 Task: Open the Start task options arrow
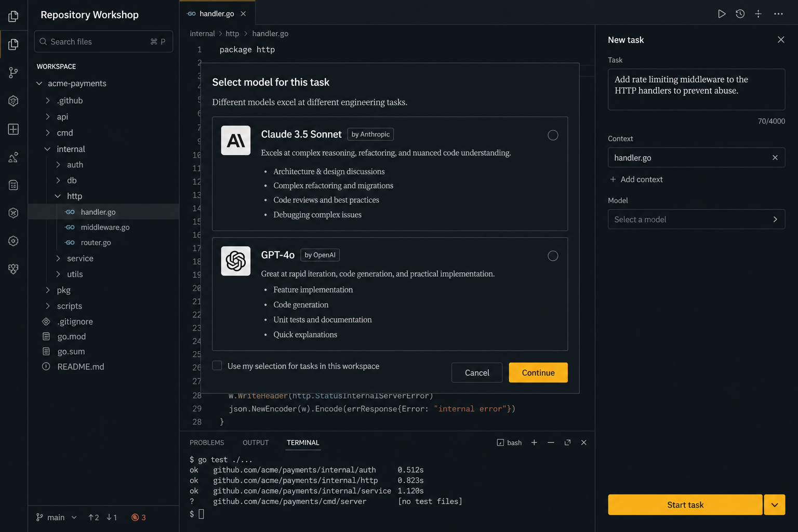tap(775, 505)
